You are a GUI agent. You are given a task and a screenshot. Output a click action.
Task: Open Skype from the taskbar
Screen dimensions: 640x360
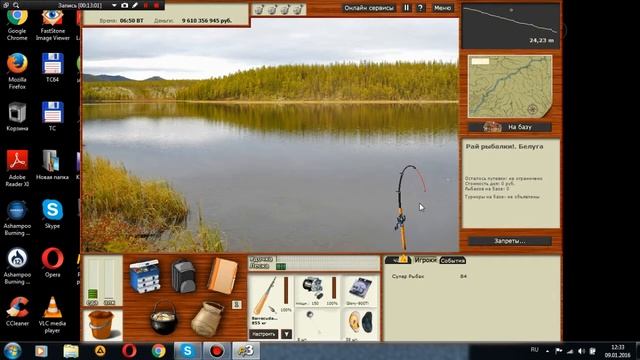(187, 351)
